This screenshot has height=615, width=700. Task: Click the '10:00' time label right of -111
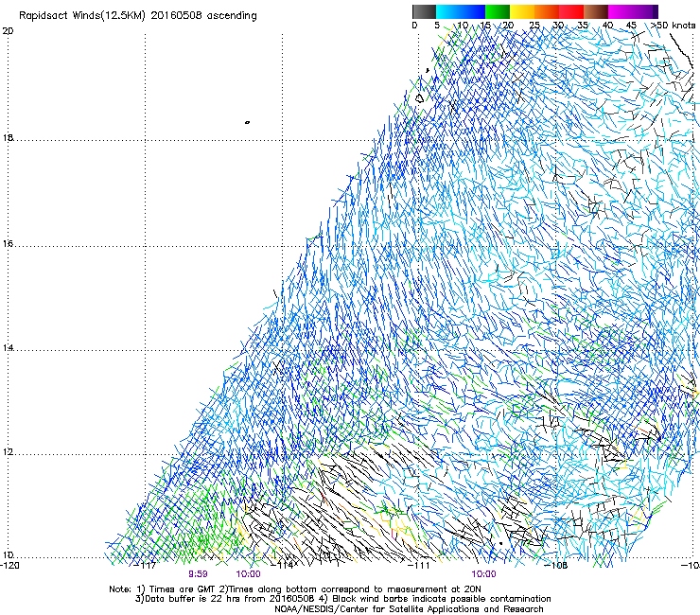(484, 574)
